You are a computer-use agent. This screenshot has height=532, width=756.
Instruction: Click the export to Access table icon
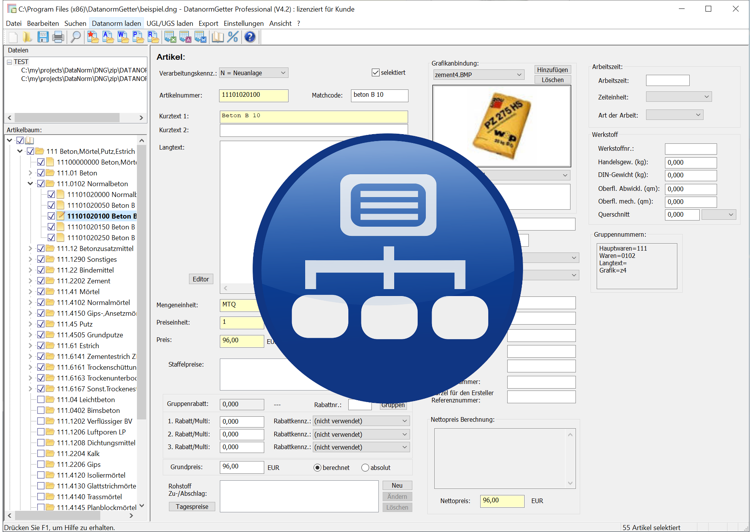[186, 37]
